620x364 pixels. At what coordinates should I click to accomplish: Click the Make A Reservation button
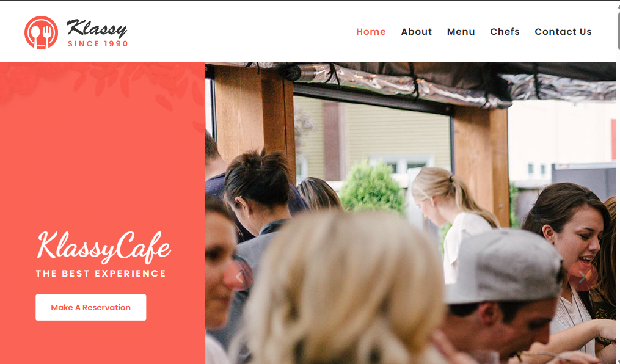91,307
